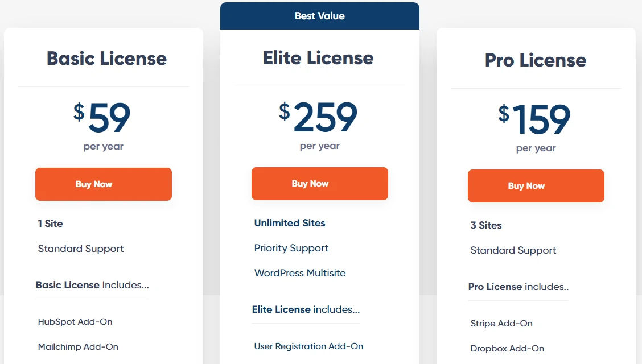Select the Elite License heading
Image resolution: width=642 pixels, height=364 pixels.
318,58
